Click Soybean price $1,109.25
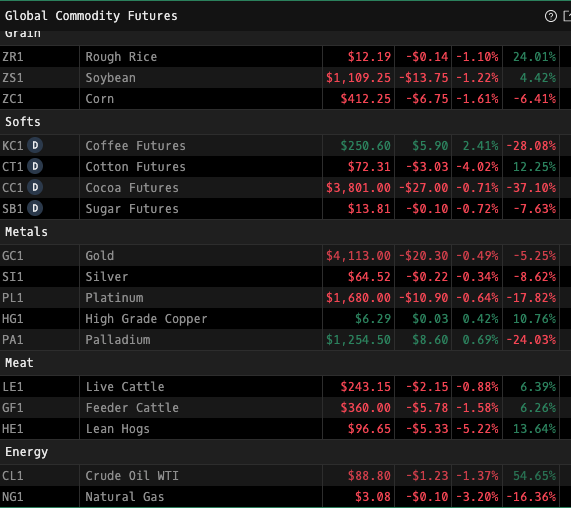This screenshot has height=508, width=571. click(358, 78)
